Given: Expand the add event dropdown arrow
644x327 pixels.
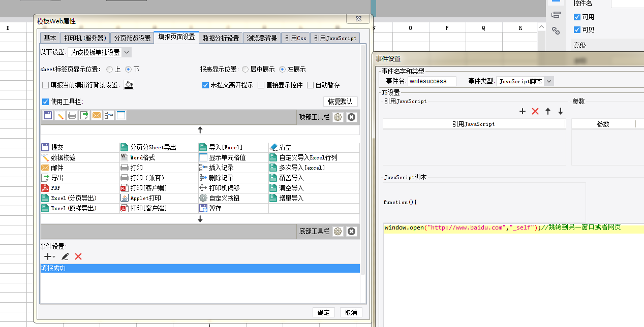Looking at the screenshot, I should pos(54,257).
